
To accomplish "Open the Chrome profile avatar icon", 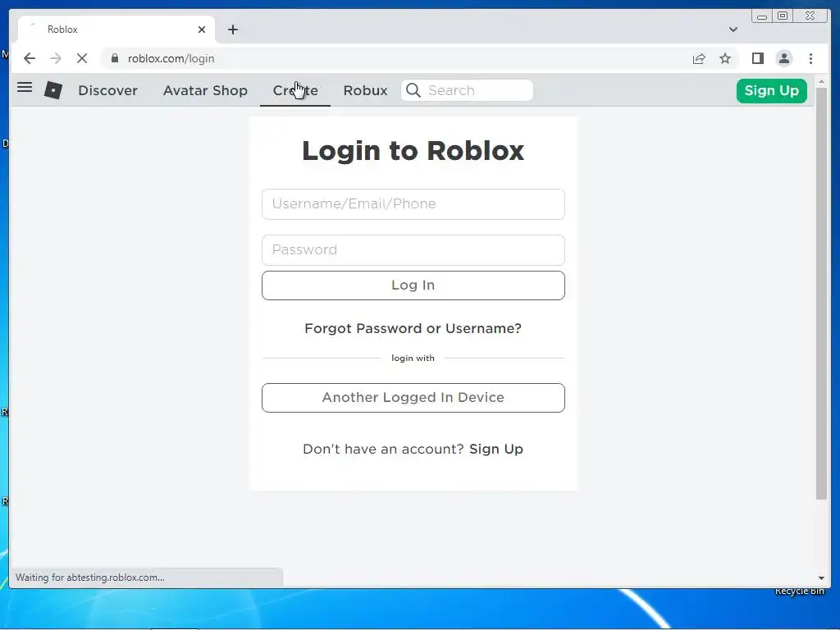I will pos(783,58).
